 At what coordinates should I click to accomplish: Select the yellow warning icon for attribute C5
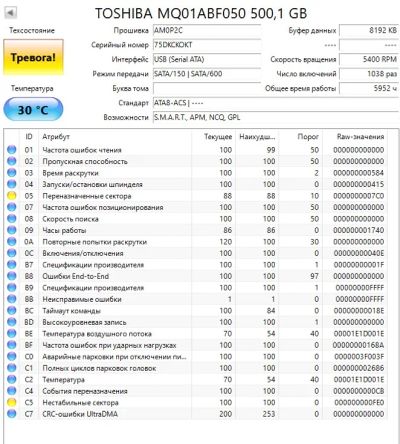coord(12,403)
